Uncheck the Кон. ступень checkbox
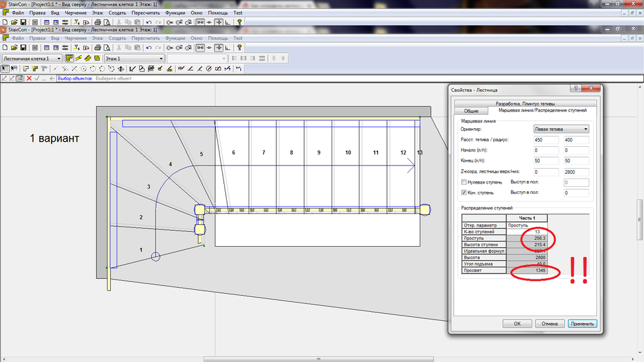644x362 pixels. click(x=464, y=192)
